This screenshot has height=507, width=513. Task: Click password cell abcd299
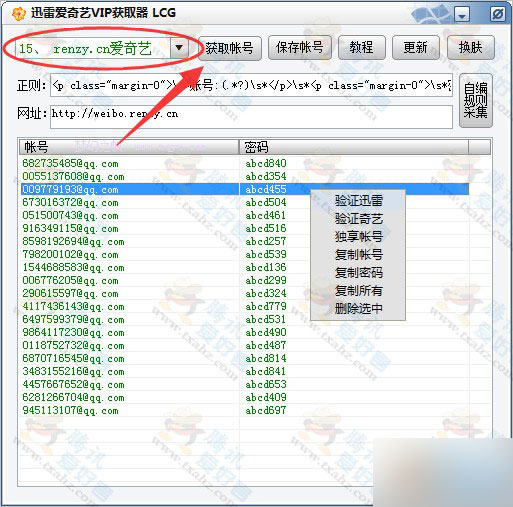pos(266,280)
